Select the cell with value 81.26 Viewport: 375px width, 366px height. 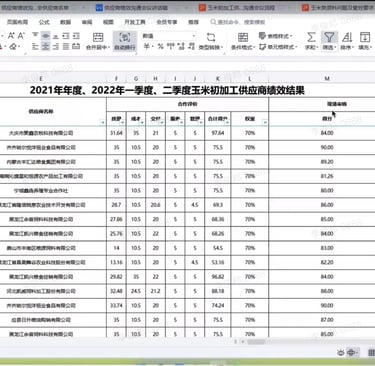[327, 176]
